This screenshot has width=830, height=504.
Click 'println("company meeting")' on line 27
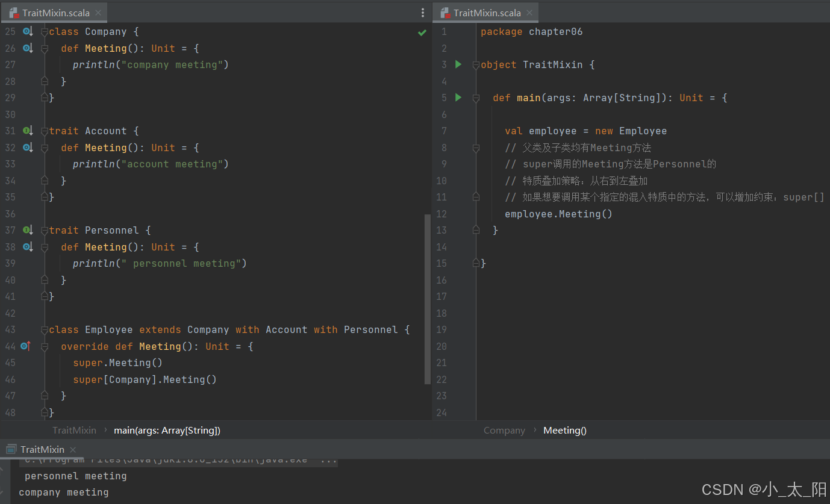[x=151, y=64]
